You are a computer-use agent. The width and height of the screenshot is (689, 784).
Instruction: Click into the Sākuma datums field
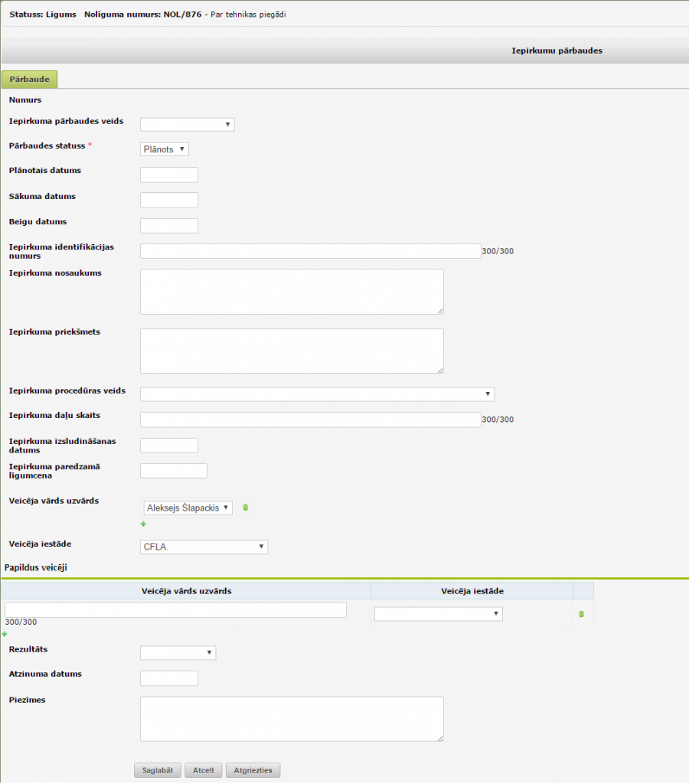click(x=169, y=200)
